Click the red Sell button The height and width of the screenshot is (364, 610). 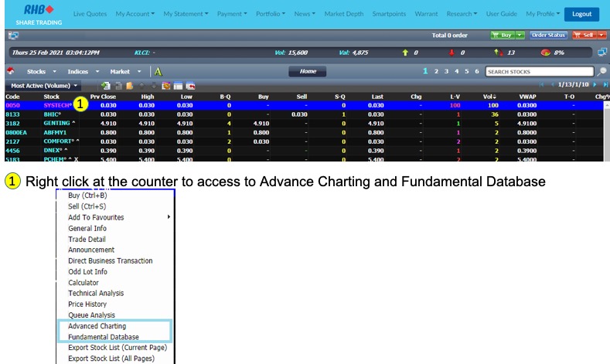click(584, 35)
